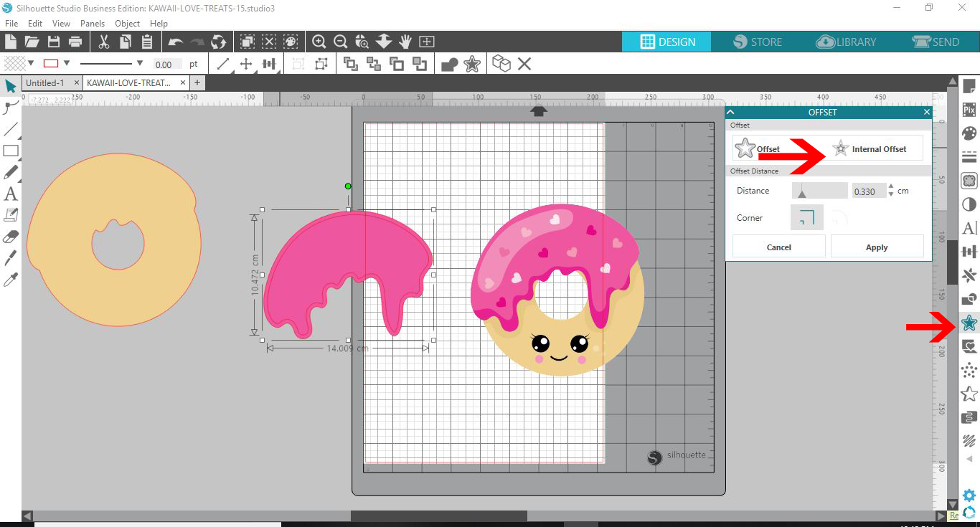This screenshot has height=527, width=980.
Task: Open the Modify panel icon
Action: pyautogui.click(x=969, y=299)
